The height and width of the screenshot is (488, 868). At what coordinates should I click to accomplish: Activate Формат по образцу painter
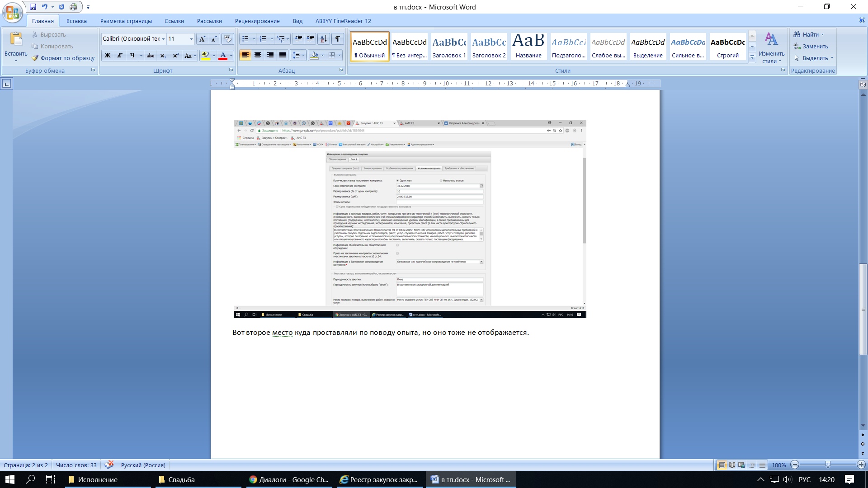pyautogui.click(x=63, y=58)
